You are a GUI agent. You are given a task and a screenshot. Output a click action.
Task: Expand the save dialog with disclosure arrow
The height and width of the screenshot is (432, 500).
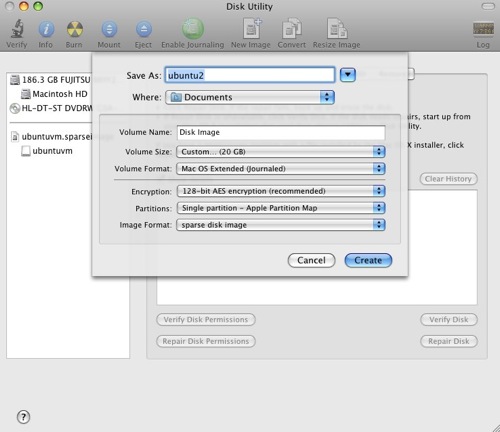pos(348,75)
